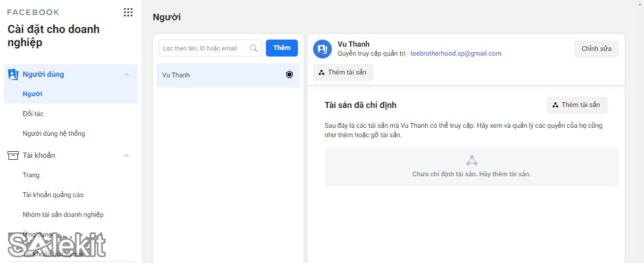Click the admin shield icon beside Vu Thanh
The width and height of the screenshot is (644, 263).
click(x=289, y=74)
